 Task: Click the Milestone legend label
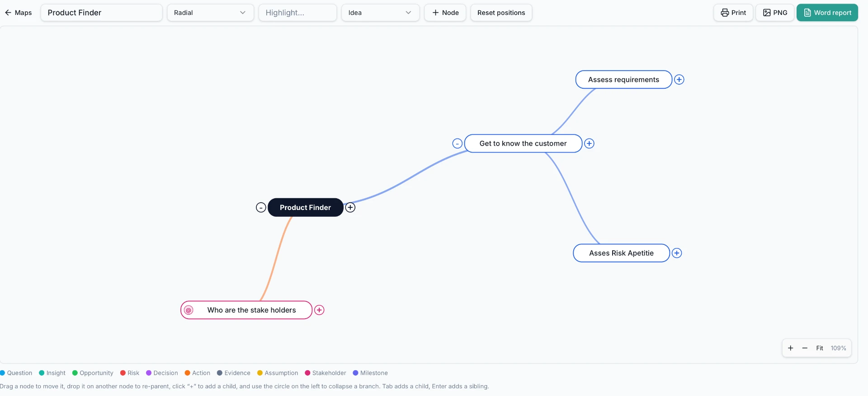point(374,373)
